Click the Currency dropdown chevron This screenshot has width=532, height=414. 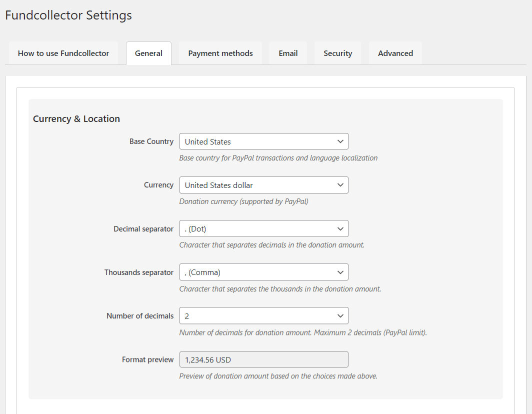pos(341,185)
